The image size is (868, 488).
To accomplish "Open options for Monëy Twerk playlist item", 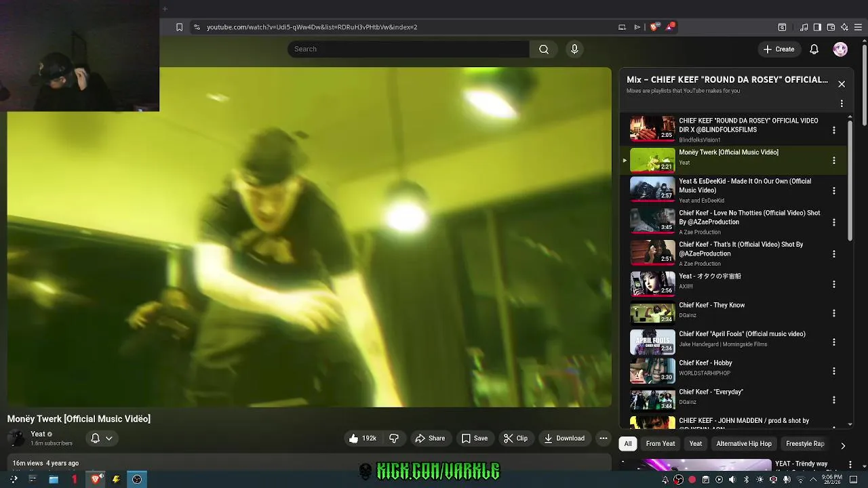I will 834,161.
